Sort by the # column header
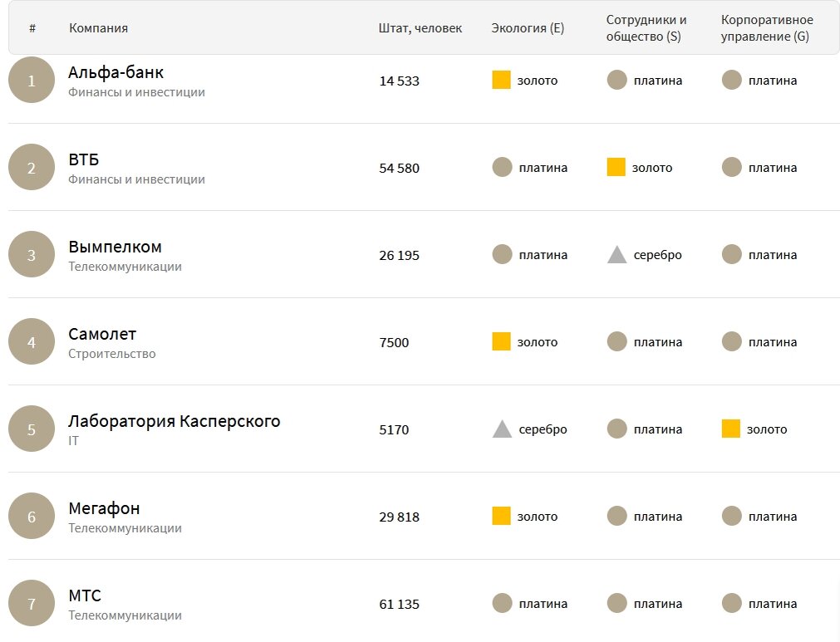 tap(32, 28)
